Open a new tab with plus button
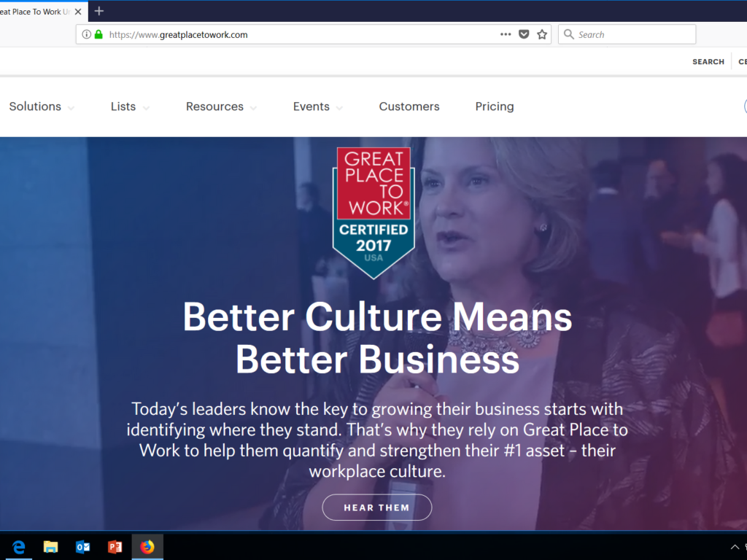747x560 pixels. (x=99, y=11)
